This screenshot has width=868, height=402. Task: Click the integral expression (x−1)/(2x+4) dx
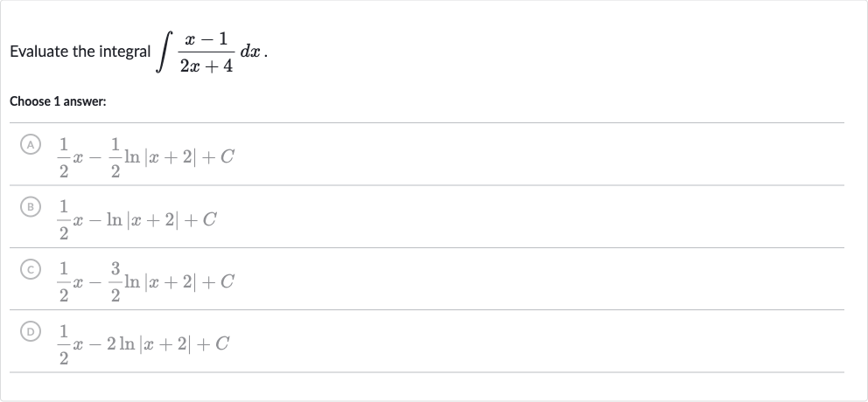click(212, 52)
